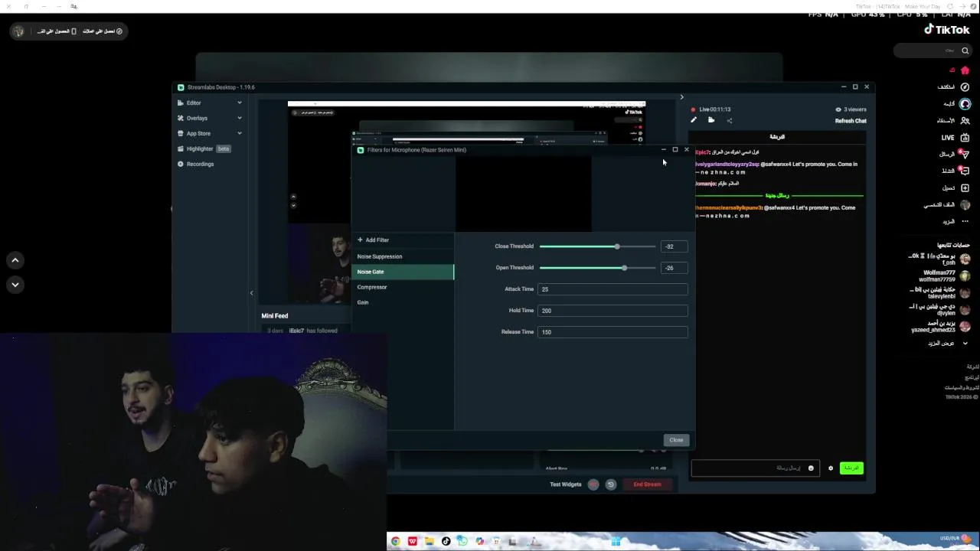The image size is (980, 551).
Task: Click the Hold Time input field
Action: click(612, 311)
